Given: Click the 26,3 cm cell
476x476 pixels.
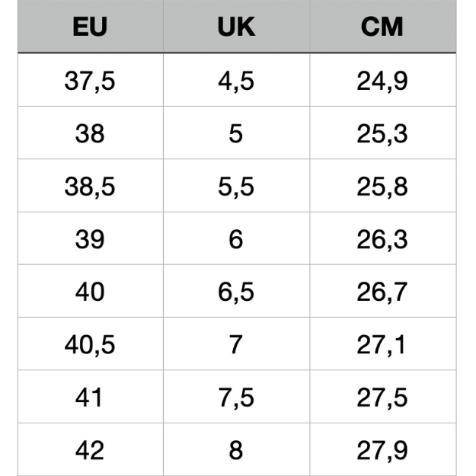Looking at the screenshot, I should click(x=382, y=239).
